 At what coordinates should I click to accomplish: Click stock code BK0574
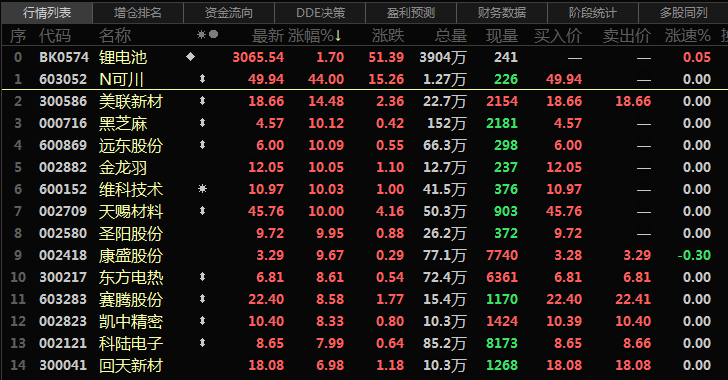click(64, 57)
